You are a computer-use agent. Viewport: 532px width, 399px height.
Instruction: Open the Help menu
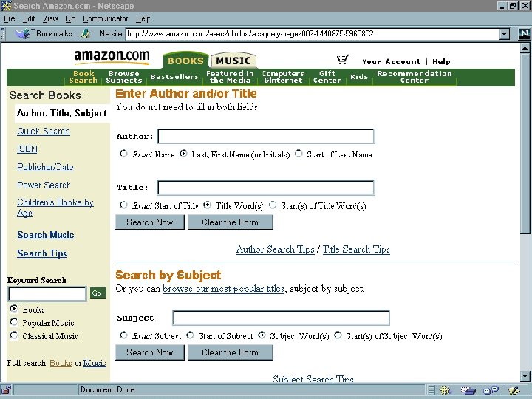coord(143,18)
